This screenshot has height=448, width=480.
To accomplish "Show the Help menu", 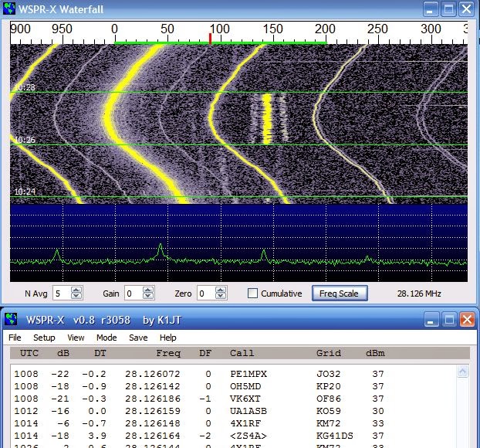I will point(167,338).
